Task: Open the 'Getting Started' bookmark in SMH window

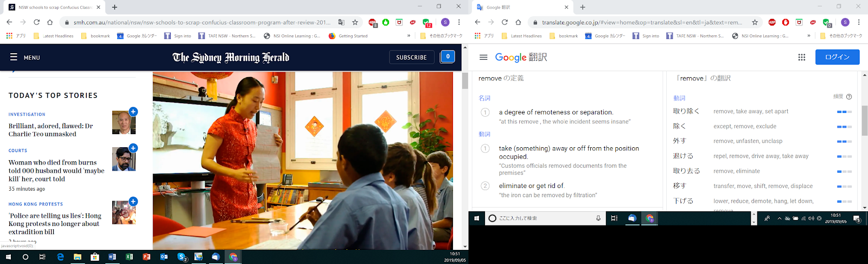Action: pos(348,36)
